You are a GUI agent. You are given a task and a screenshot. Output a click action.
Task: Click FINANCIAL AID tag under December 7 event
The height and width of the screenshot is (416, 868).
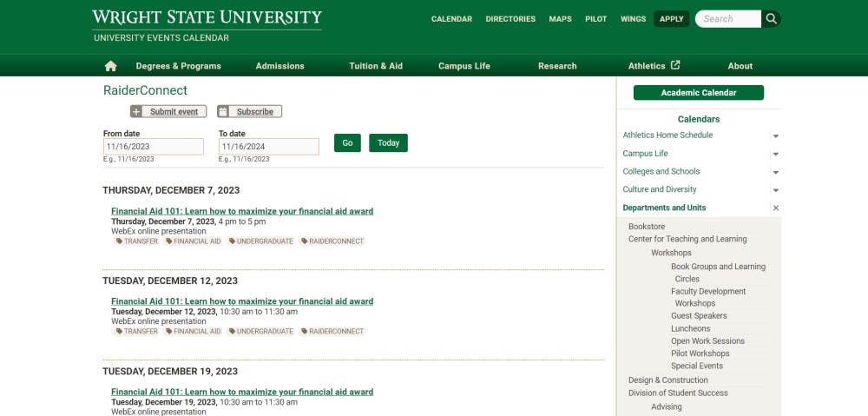(194, 241)
